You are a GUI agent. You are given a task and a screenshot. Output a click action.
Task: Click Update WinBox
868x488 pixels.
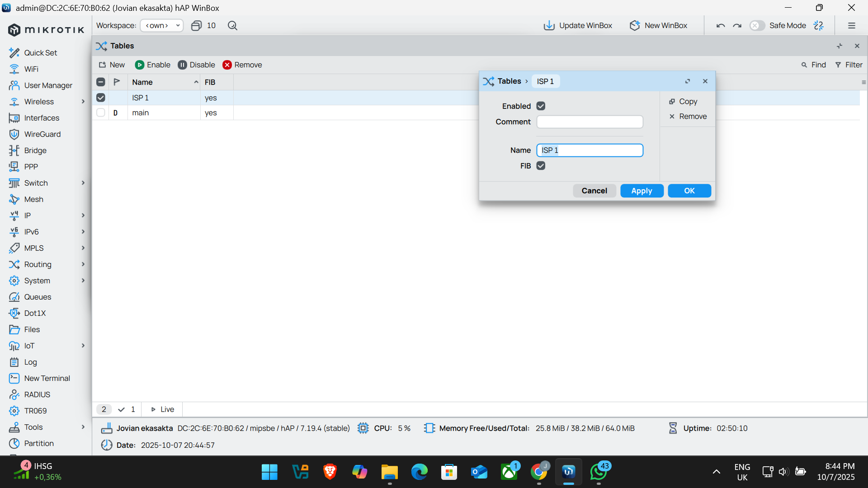[578, 26]
